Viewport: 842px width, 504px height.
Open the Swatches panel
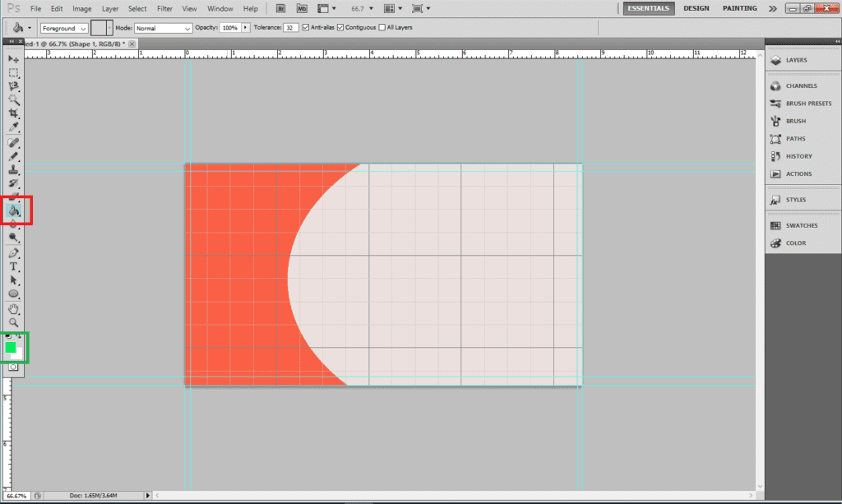[801, 225]
